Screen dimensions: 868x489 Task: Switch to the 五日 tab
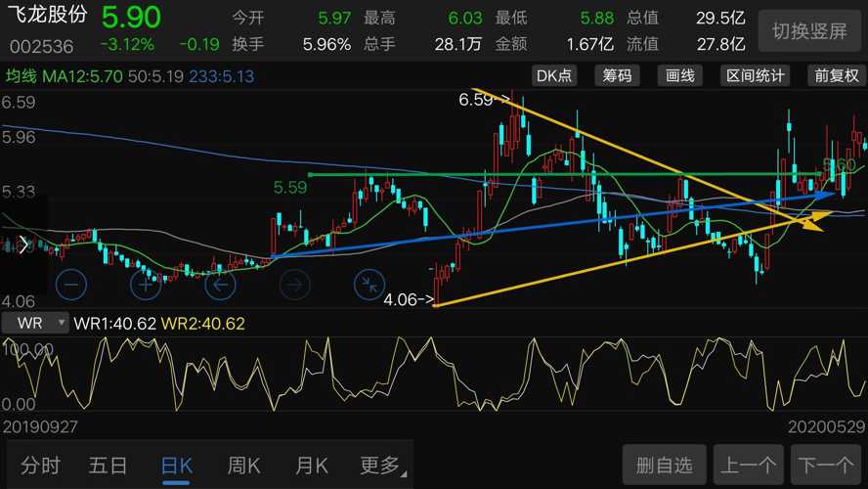[x=108, y=466]
